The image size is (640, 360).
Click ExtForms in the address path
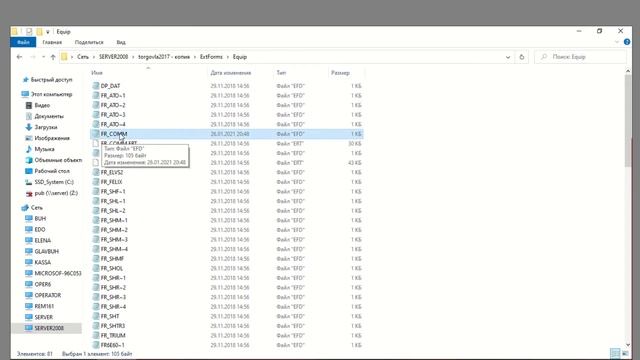[211, 57]
